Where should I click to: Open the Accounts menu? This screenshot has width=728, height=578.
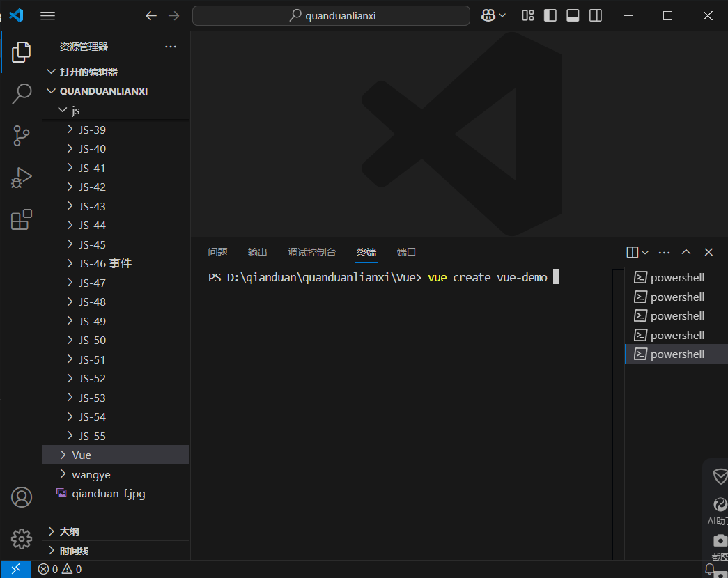coord(22,497)
